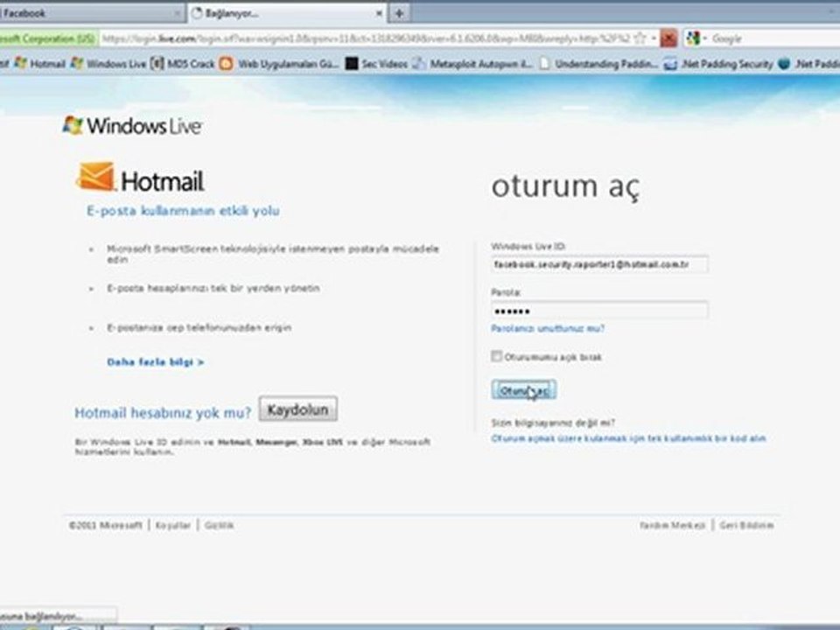Bookmark page with the star icon

640,38
